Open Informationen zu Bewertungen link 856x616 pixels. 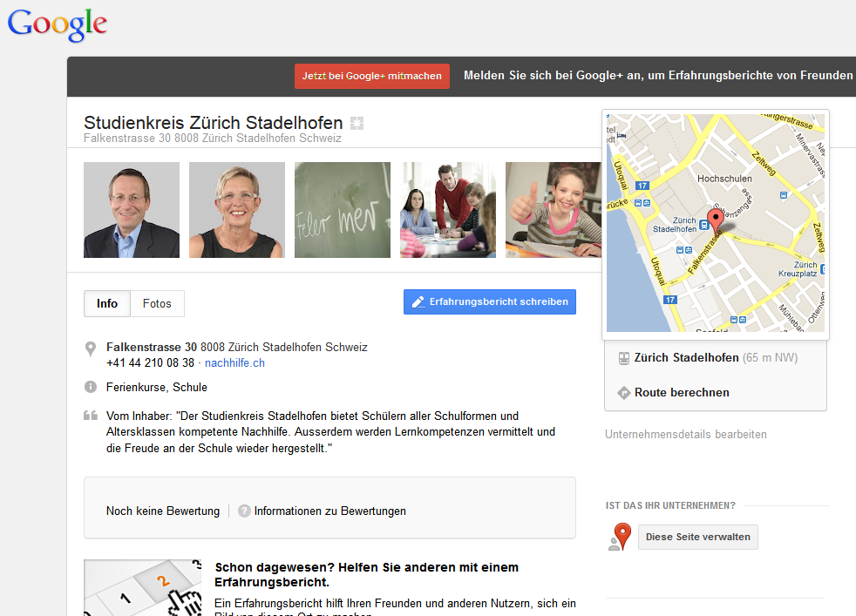tap(330, 511)
